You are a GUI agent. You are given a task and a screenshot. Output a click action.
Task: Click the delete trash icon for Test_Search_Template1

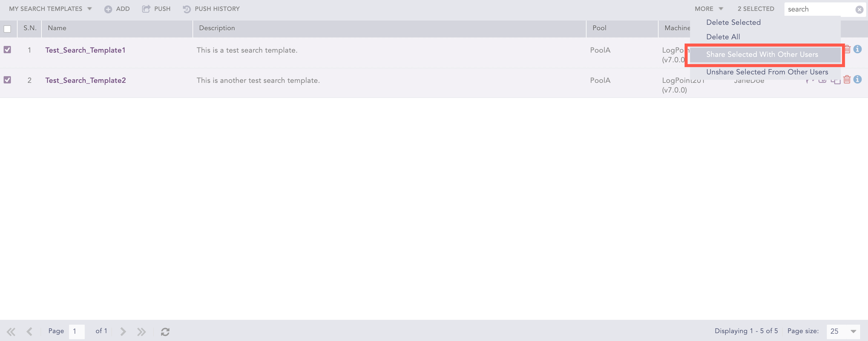pyautogui.click(x=847, y=50)
